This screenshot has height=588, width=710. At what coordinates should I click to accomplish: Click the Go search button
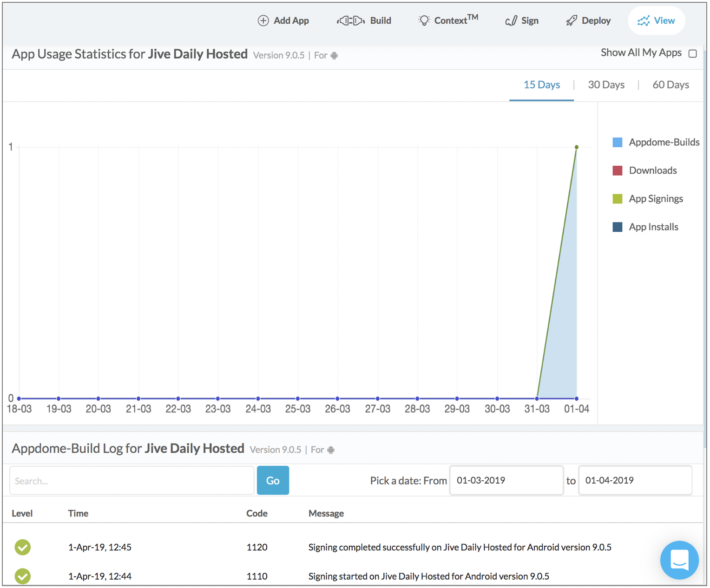pos(273,480)
